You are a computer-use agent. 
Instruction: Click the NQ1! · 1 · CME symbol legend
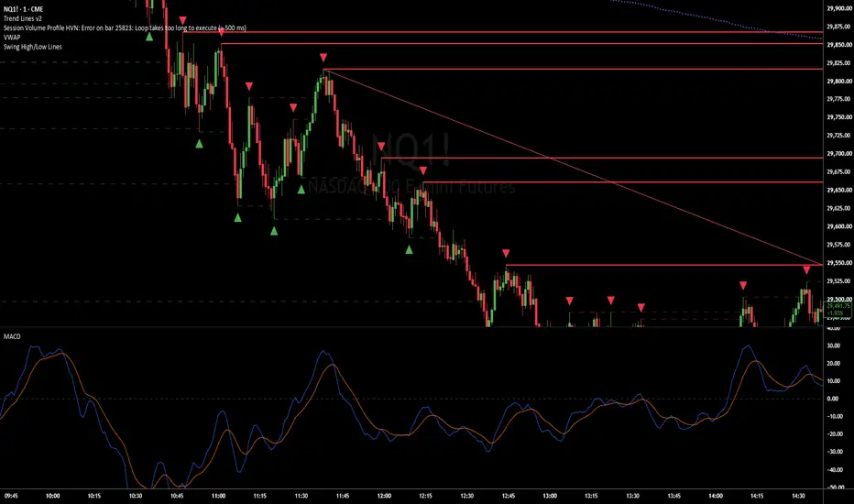23,9
